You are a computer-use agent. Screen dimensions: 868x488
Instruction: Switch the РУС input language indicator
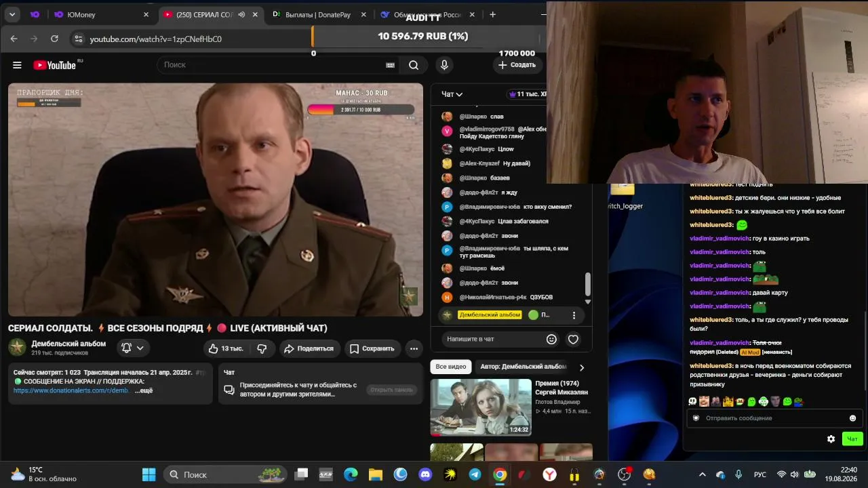click(x=760, y=474)
